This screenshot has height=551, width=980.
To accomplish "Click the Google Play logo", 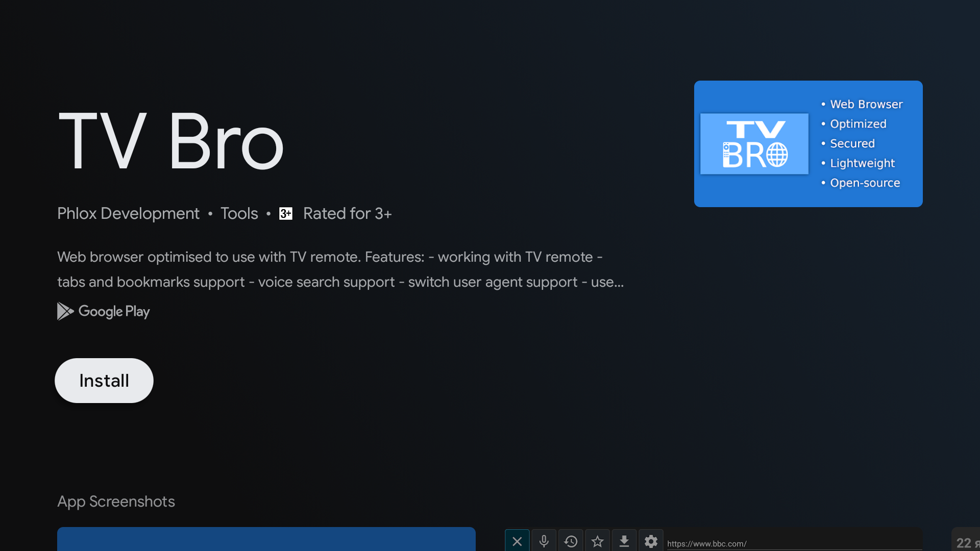I will pos(104,311).
